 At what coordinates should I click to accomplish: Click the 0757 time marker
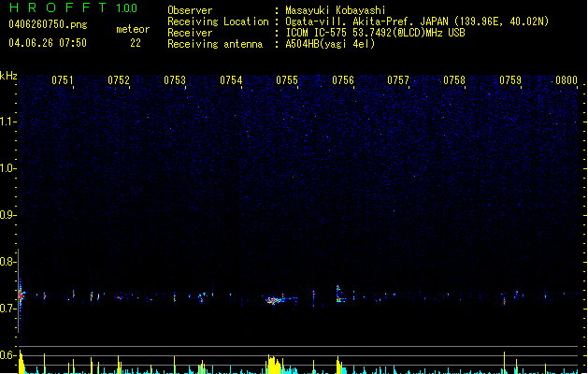point(398,80)
